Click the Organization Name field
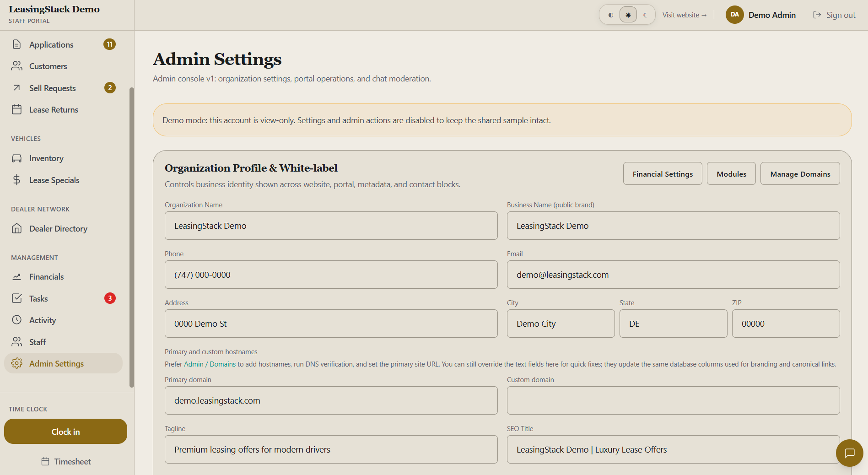The width and height of the screenshot is (868, 475). (x=331, y=226)
